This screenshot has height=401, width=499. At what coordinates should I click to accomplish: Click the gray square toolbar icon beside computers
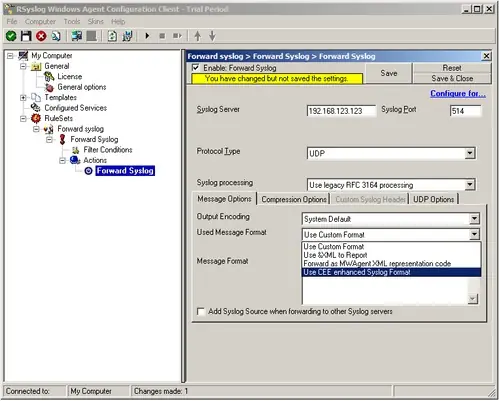tap(91, 36)
